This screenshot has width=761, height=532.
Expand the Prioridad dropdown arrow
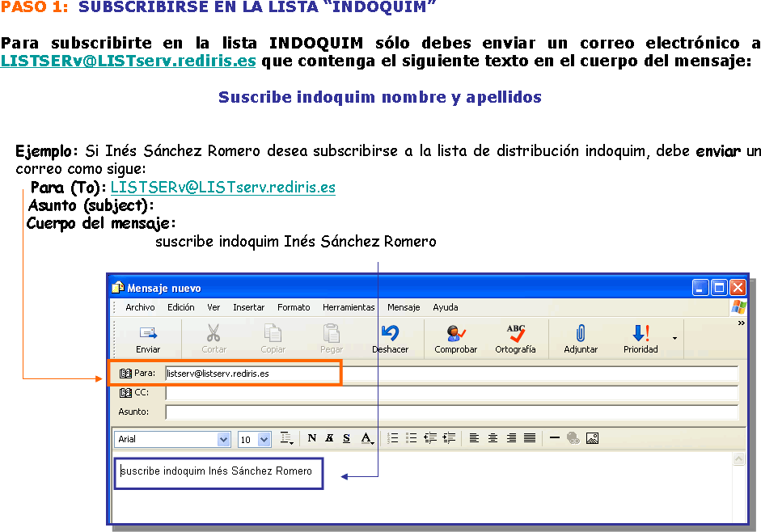(x=674, y=337)
